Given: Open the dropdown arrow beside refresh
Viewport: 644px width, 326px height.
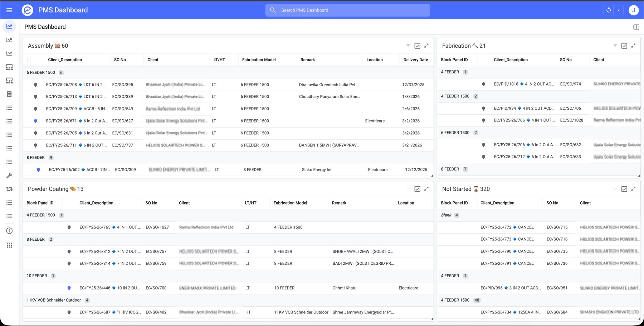Looking at the screenshot, I should [x=618, y=10].
